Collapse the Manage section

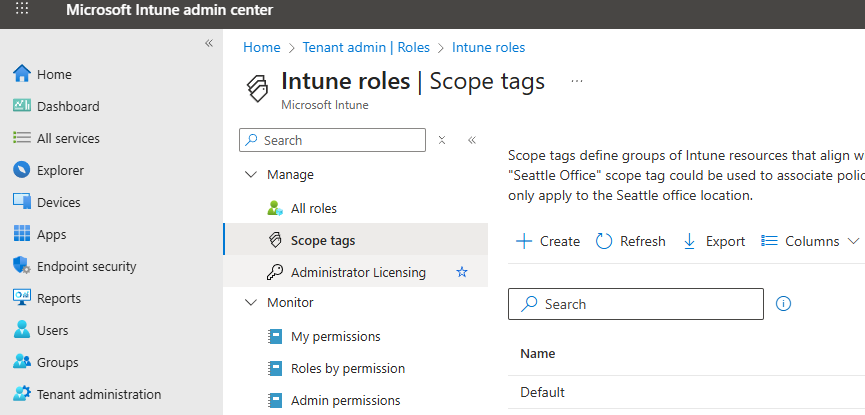pyautogui.click(x=250, y=175)
